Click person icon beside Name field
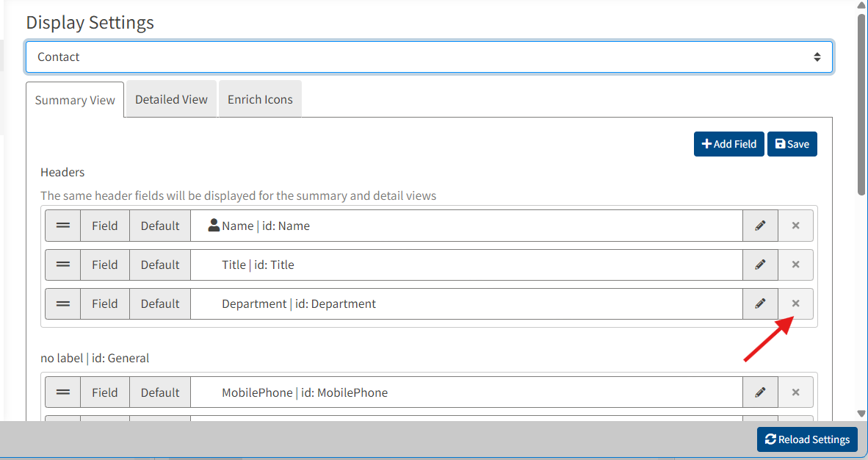Viewport: 868px width, 460px height. tap(214, 225)
